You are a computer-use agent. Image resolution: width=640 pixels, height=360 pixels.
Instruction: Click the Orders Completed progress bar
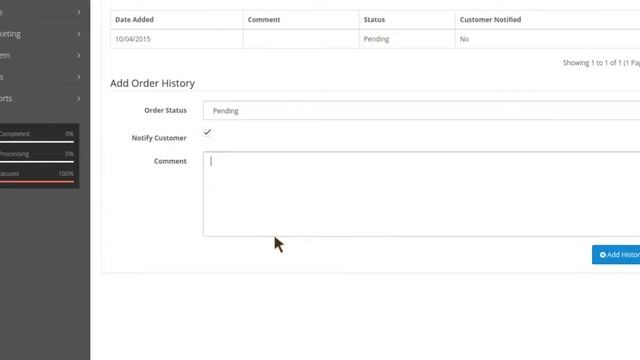37,142
